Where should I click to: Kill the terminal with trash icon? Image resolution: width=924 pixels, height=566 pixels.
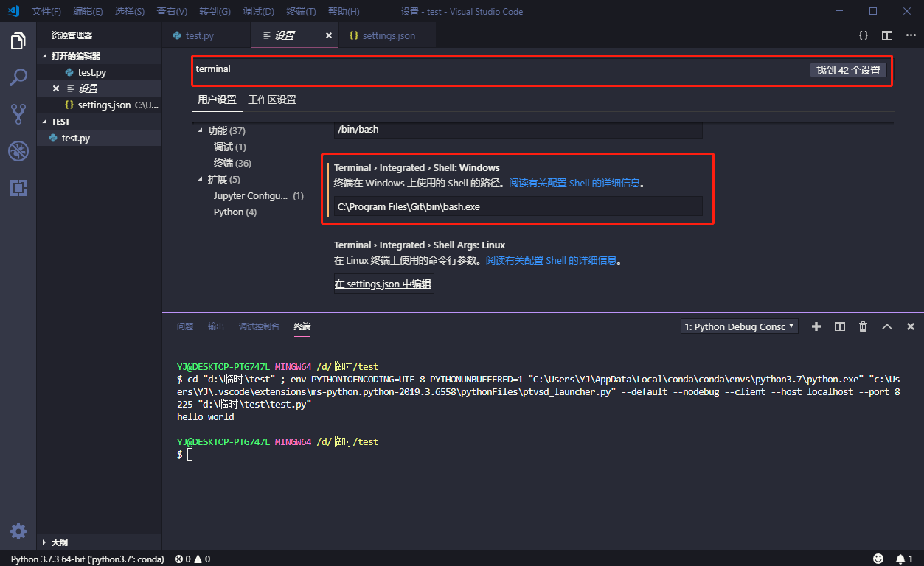(863, 326)
